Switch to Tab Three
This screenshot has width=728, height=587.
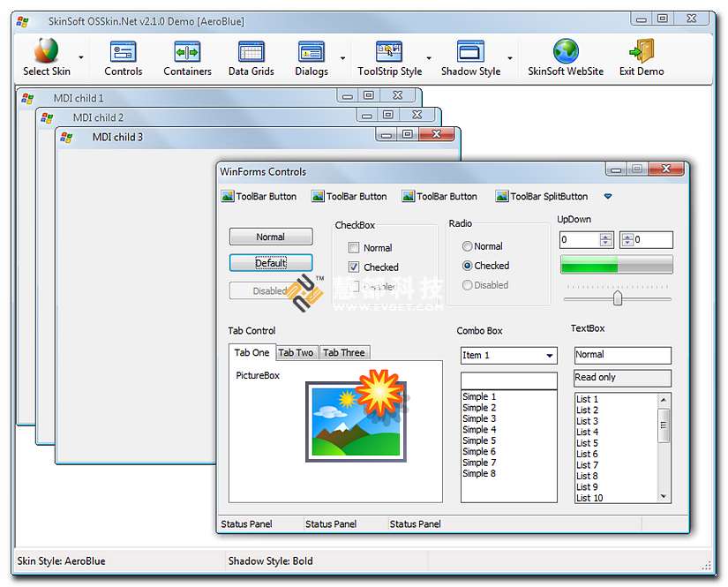pos(344,353)
